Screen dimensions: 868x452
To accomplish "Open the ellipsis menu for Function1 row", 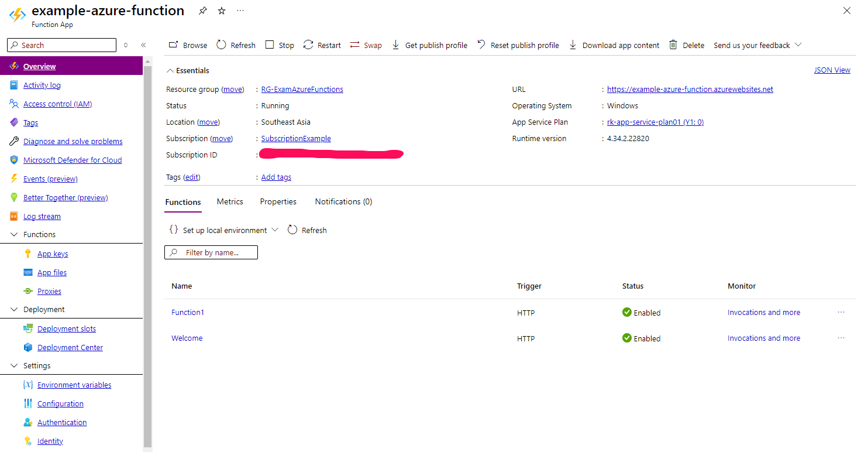I will [x=841, y=312].
